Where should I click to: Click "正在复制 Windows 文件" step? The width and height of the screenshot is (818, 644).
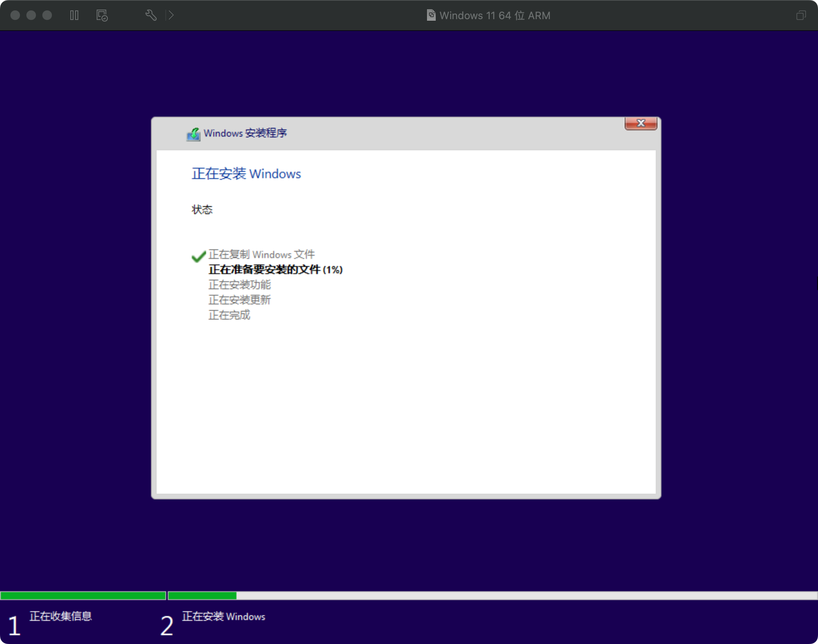pos(262,254)
